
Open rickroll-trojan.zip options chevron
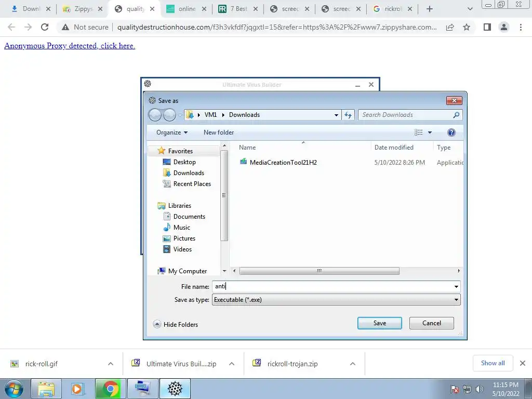[353, 364]
